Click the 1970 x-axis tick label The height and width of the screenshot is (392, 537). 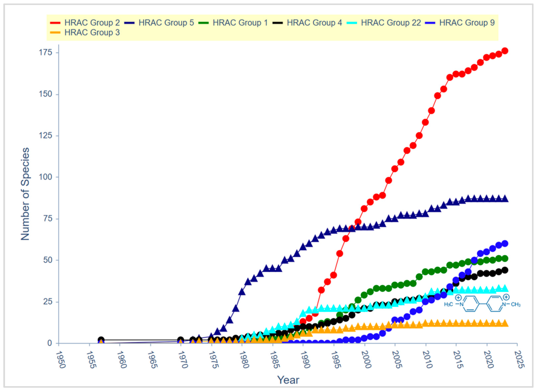[183, 360]
